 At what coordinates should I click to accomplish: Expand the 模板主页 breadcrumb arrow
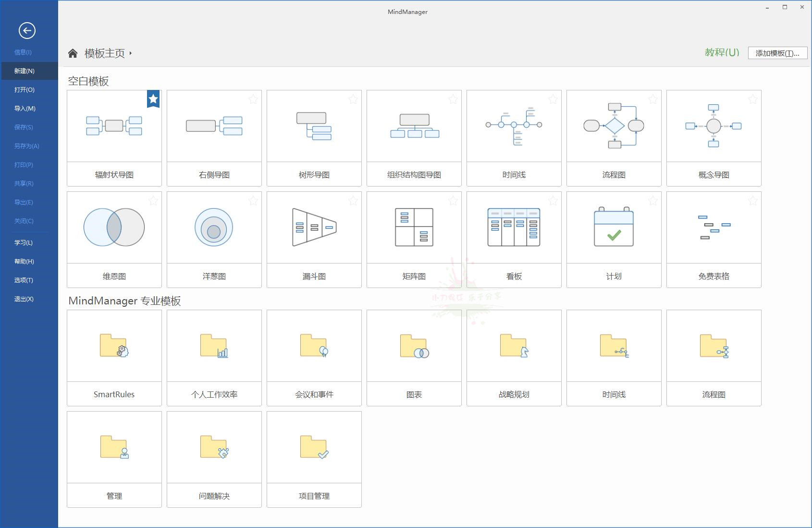(131, 54)
